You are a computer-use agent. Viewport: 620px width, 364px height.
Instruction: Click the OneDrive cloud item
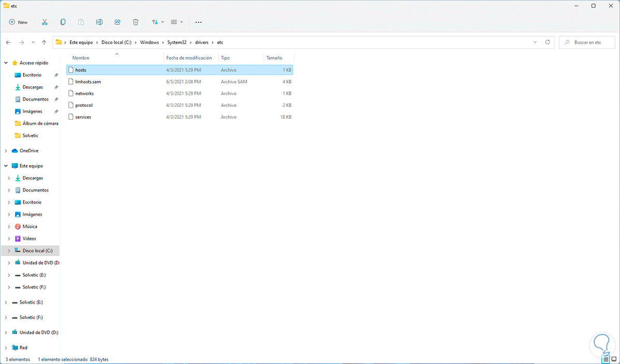(x=25, y=151)
